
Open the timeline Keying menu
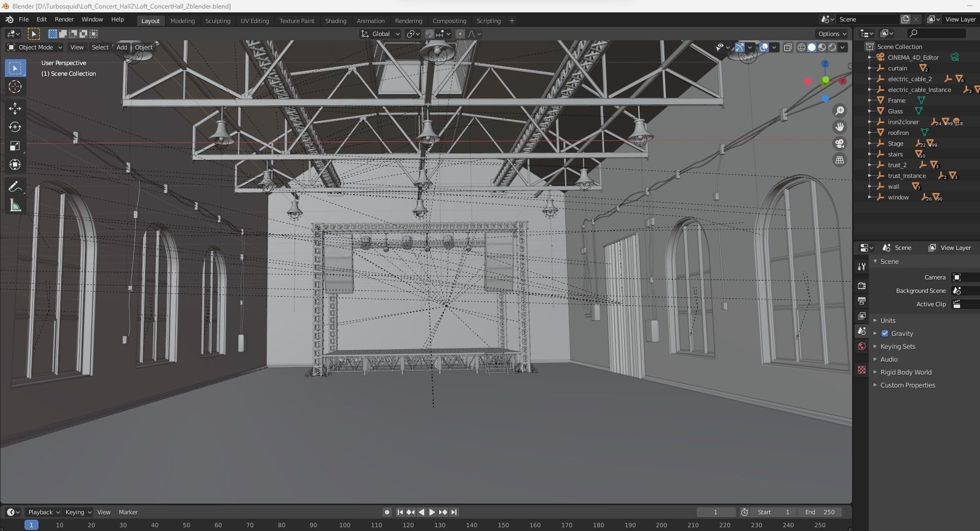(x=78, y=512)
